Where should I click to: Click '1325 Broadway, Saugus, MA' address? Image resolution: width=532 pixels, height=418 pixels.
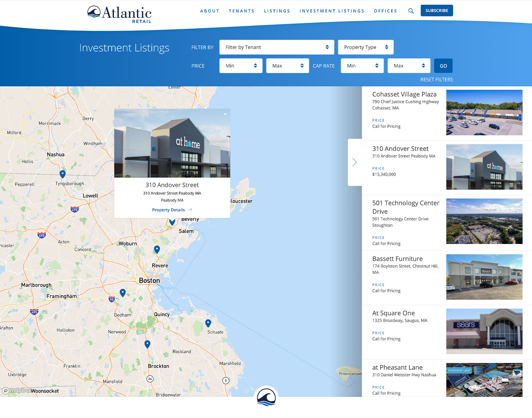click(400, 320)
